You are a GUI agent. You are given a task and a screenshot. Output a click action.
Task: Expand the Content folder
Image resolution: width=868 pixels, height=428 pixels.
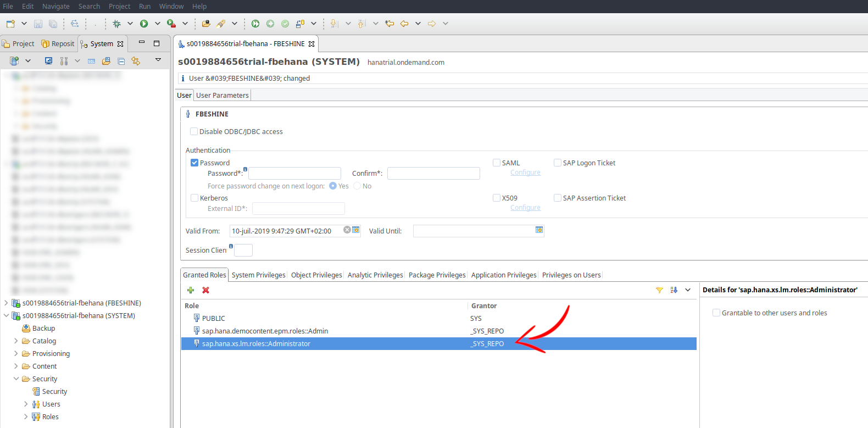(x=16, y=366)
